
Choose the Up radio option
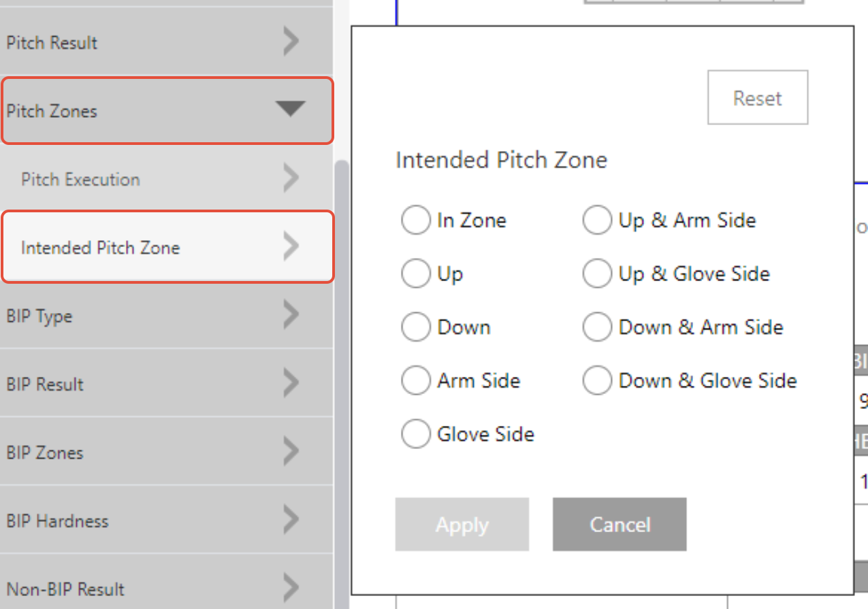click(x=415, y=274)
